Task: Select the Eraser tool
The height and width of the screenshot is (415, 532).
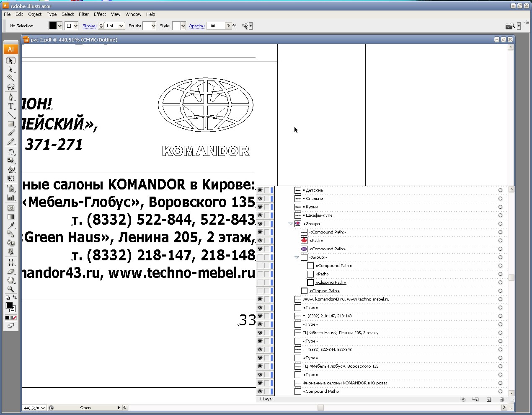Action: [11, 271]
